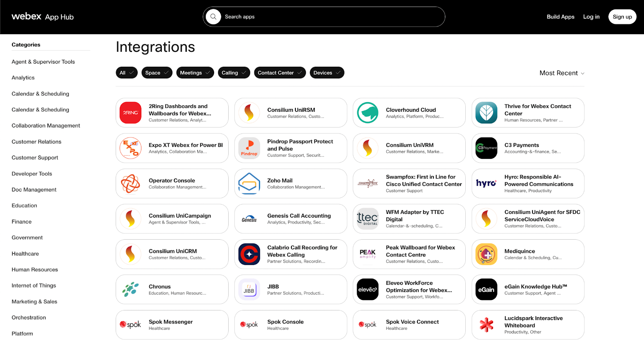Click the Sign up button
The image size is (644, 343).
pos(622,16)
